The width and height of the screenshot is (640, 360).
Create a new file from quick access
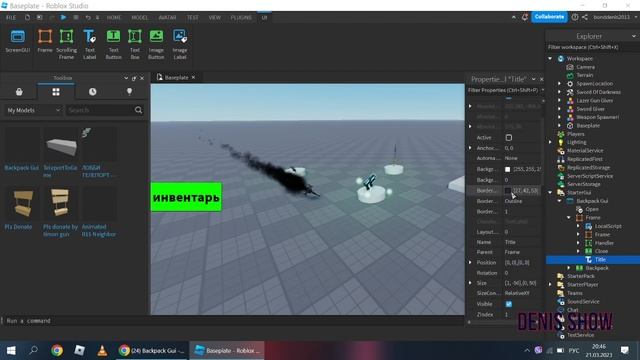27,18
